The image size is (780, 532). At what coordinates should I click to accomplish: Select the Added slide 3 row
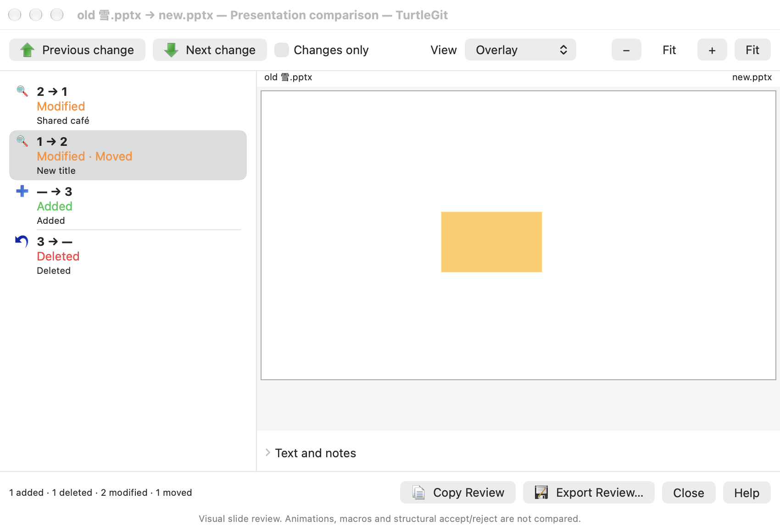point(128,205)
